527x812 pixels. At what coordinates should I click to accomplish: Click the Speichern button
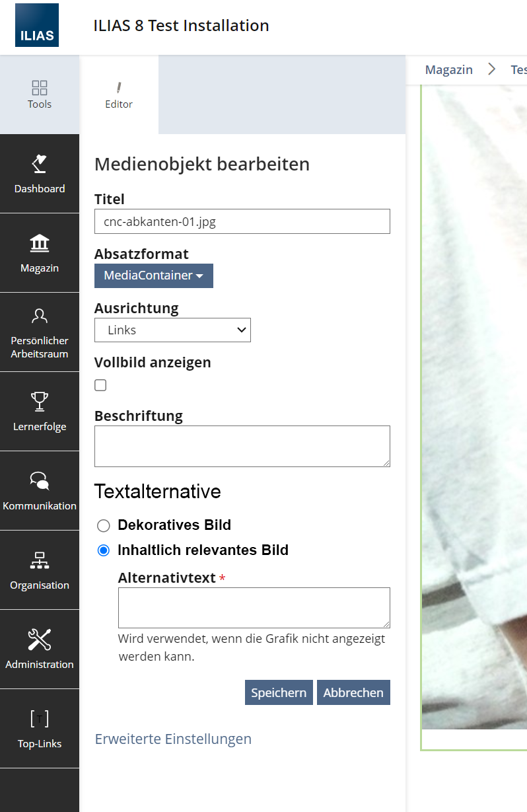(x=279, y=692)
